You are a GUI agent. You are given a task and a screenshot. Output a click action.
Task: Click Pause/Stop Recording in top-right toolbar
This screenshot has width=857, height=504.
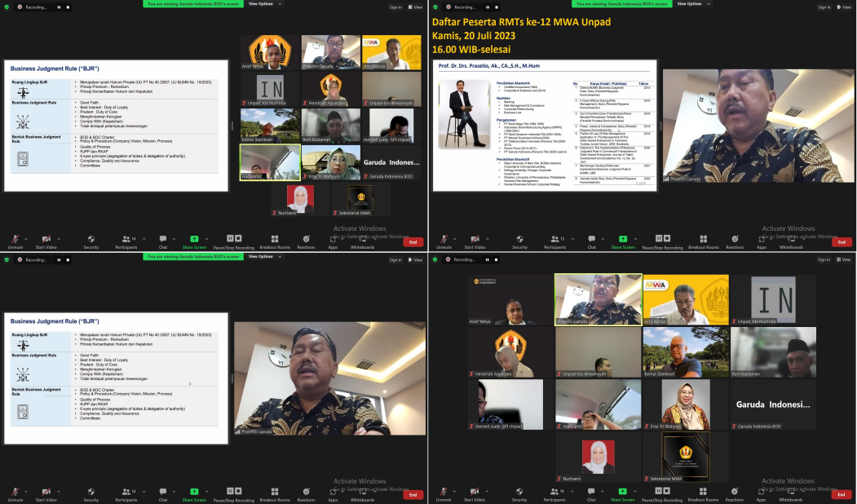pos(662,241)
